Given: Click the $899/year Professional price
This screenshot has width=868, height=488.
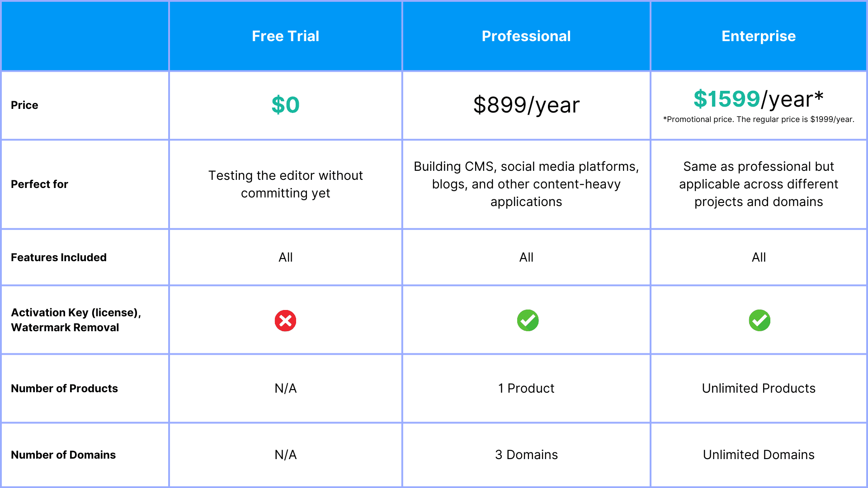Looking at the screenshot, I should [526, 105].
